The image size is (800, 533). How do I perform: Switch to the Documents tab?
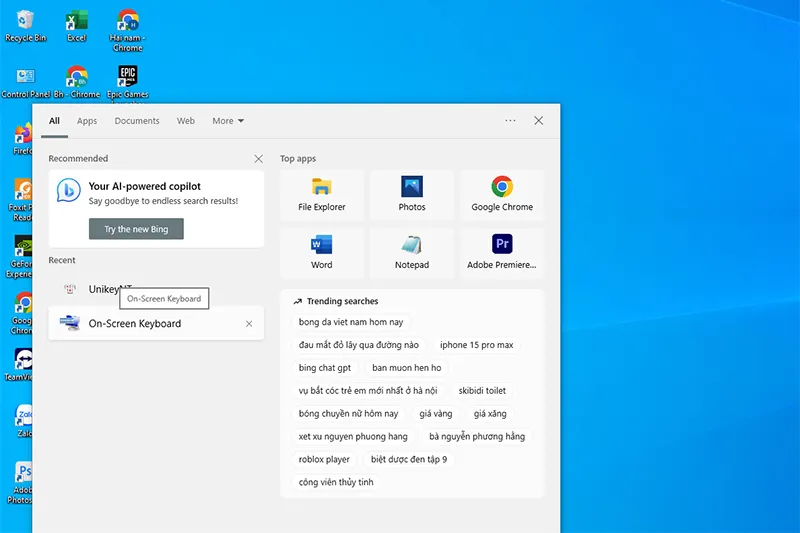coord(137,121)
